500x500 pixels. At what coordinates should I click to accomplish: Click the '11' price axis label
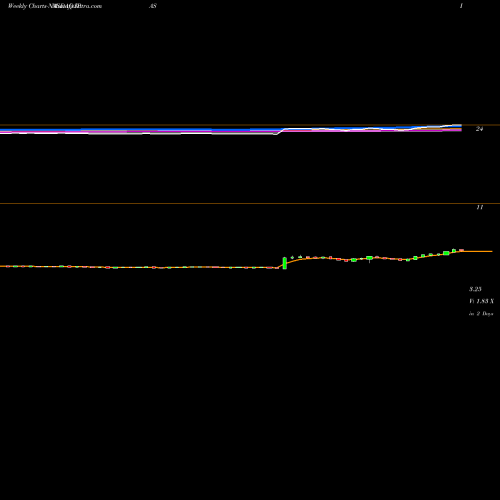click(x=479, y=207)
